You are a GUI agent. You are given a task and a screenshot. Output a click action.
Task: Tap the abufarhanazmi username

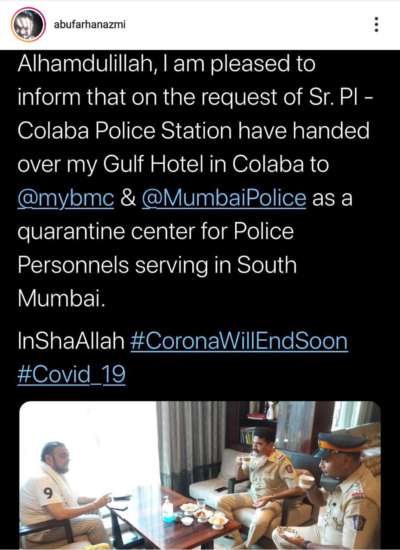(89, 25)
